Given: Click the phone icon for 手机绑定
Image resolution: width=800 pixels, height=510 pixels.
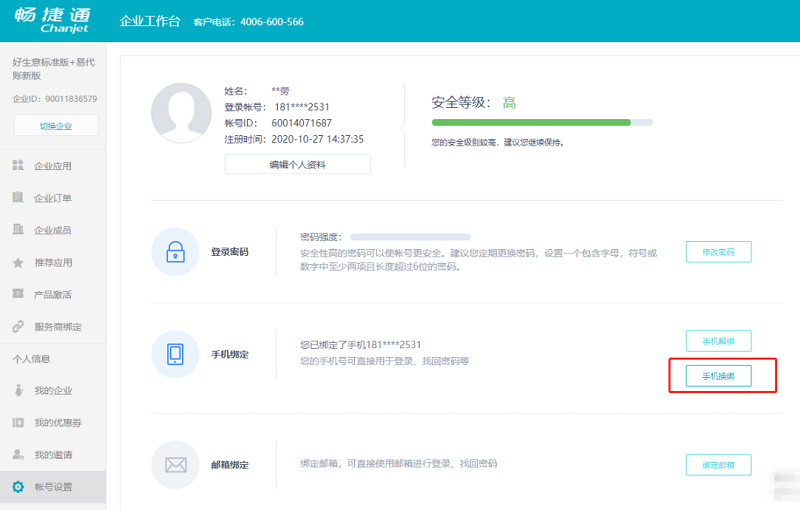Looking at the screenshot, I should [176, 354].
